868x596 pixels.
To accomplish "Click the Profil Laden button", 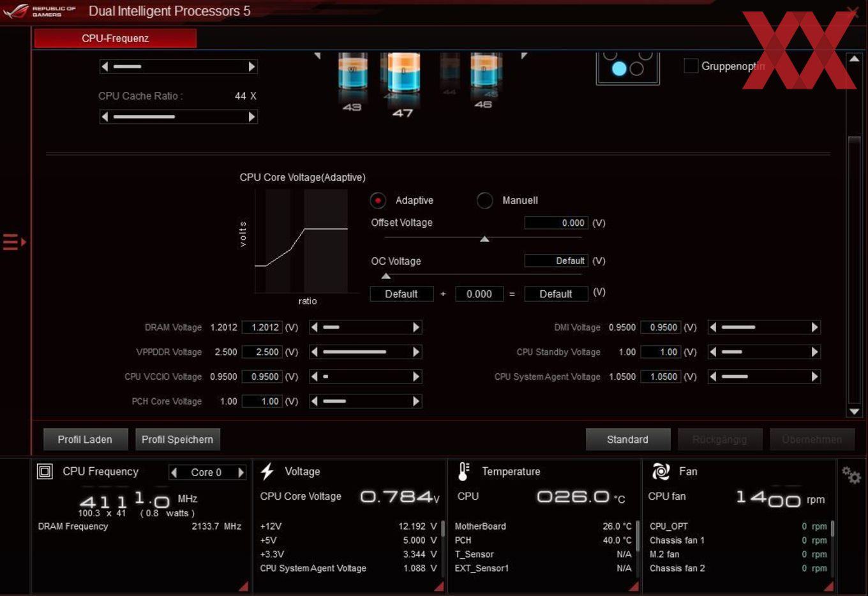I will coord(86,439).
